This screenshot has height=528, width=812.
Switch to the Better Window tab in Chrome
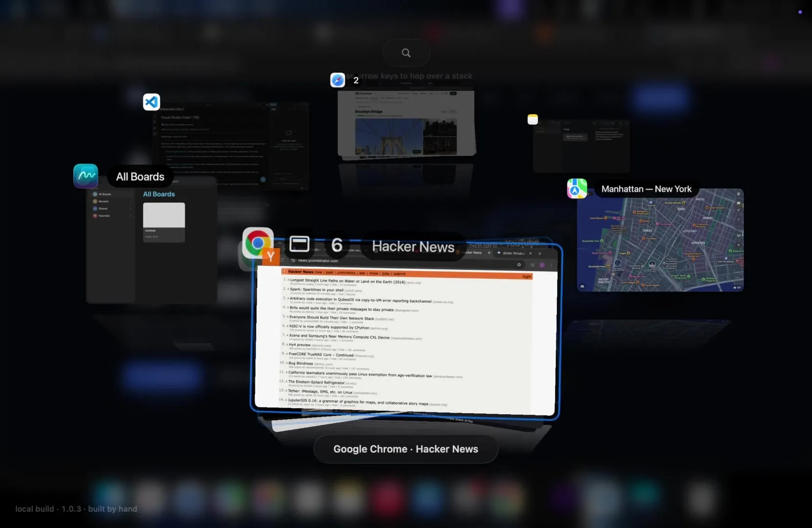pyautogui.click(x=514, y=253)
